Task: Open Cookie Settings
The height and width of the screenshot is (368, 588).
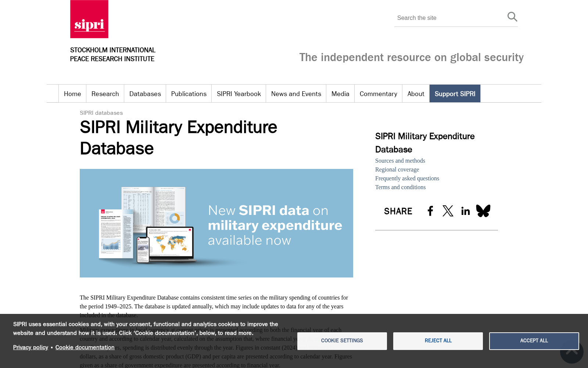Action: pos(342,341)
